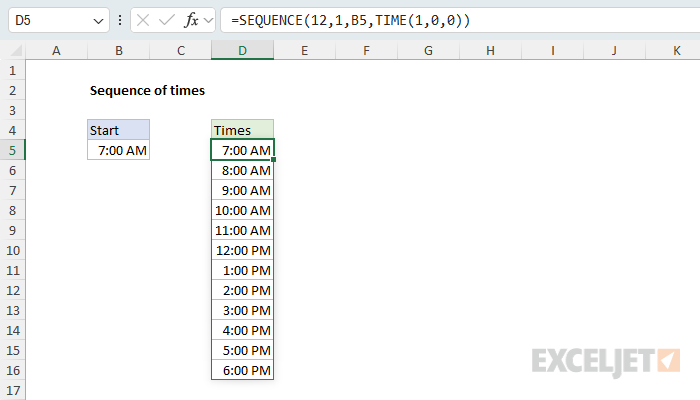Image resolution: width=700 pixels, height=400 pixels.
Task: Select column K header
Action: click(x=673, y=50)
